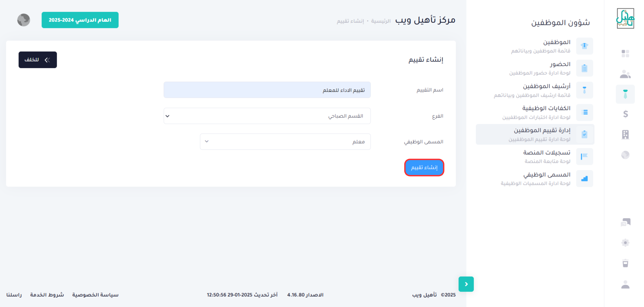Open the building icon in the sidebar

tap(625, 135)
